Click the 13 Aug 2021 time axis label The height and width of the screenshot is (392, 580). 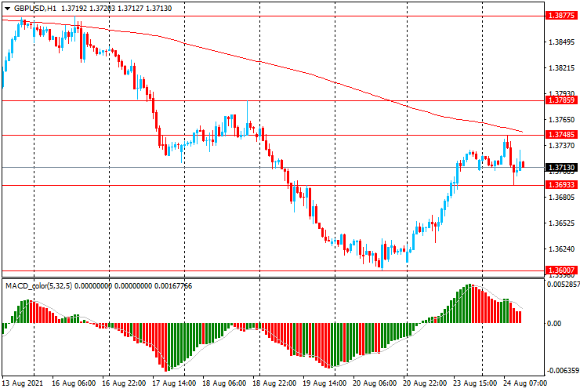coord(23,383)
